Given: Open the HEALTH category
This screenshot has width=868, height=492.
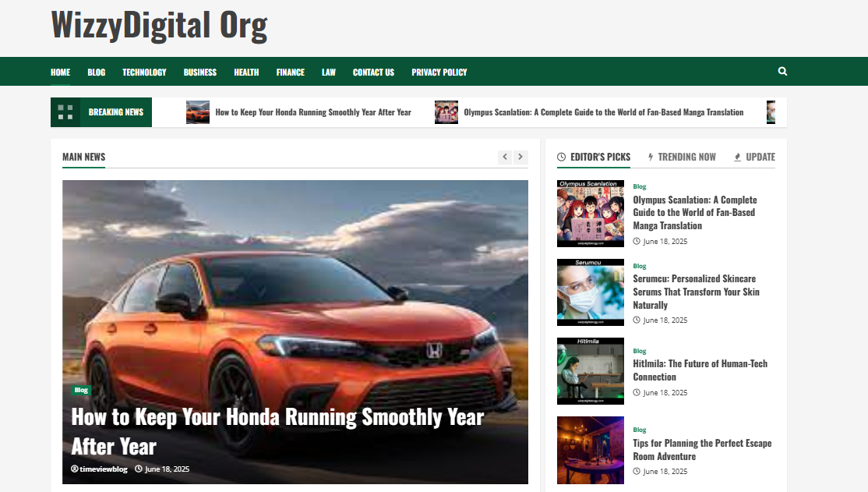Looking at the screenshot, I should (x=246, y=72).
